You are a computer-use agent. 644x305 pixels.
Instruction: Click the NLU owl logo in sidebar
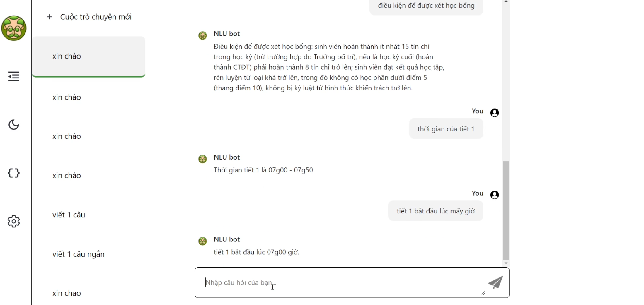point(14,28)
